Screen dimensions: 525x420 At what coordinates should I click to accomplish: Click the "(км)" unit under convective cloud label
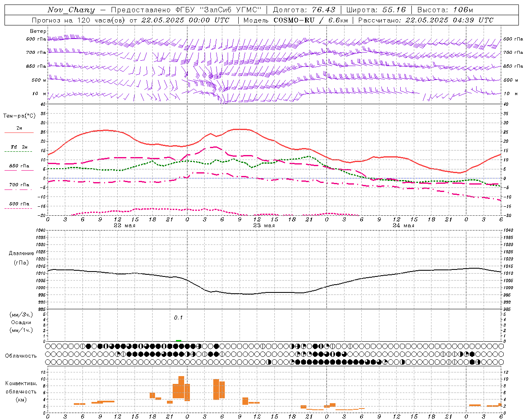[21, 399]
